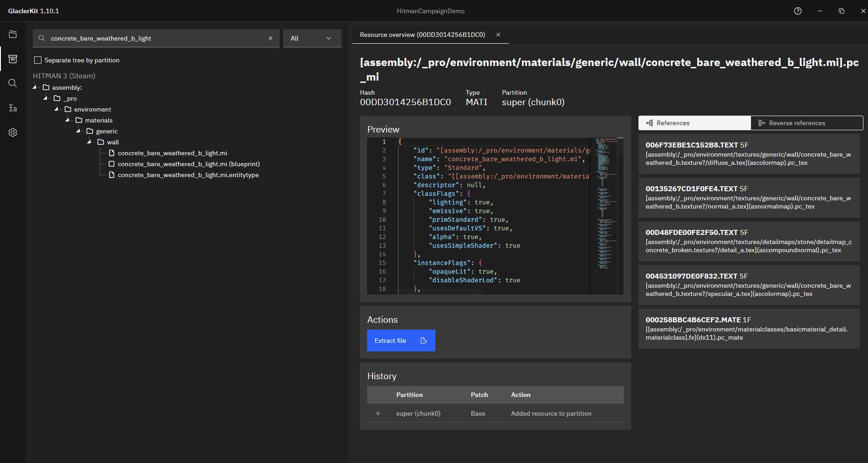Select concrete_bare_weathered_b_light.mi in the tree

172,153
